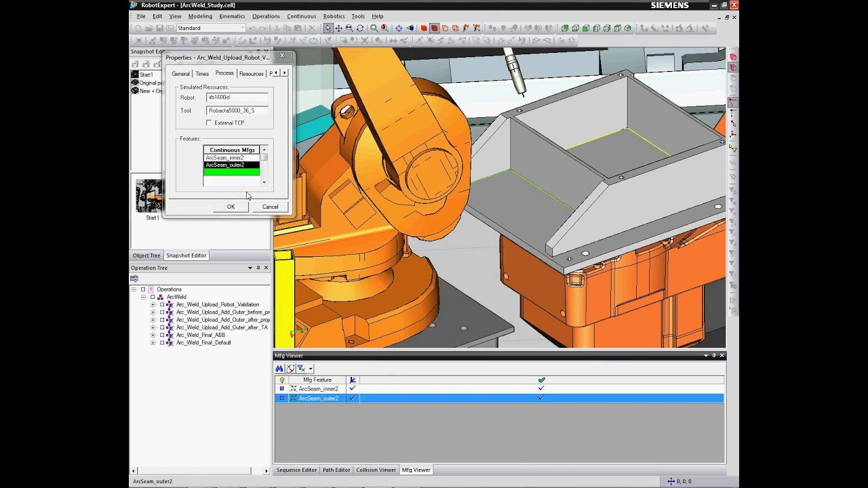Click the Robot input field
The height and width of the screenshot is (488, 868).
click(x=237, y=97)
